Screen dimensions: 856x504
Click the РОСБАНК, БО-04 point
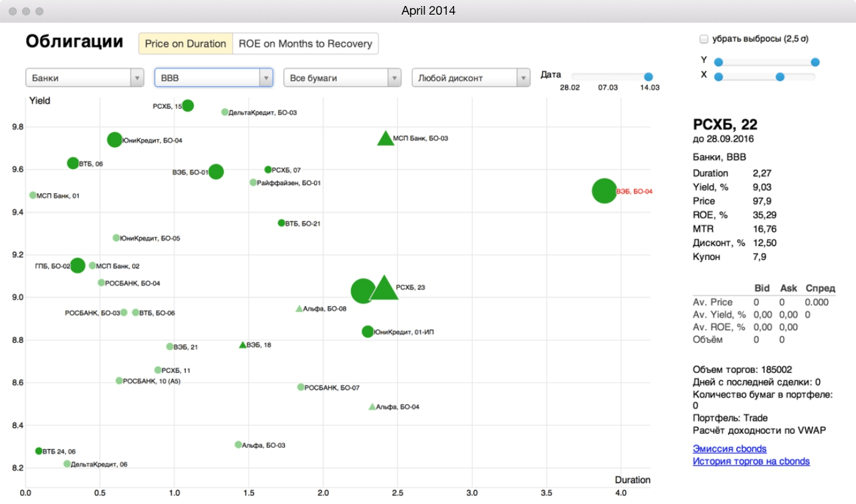(101, 283)
